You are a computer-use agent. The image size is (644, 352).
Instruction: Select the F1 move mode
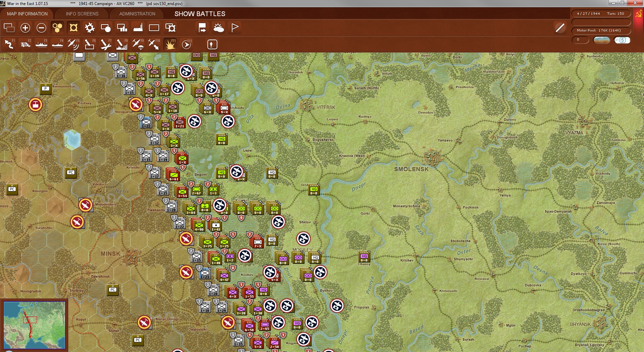pyautogui.click(x=9, y=44)
